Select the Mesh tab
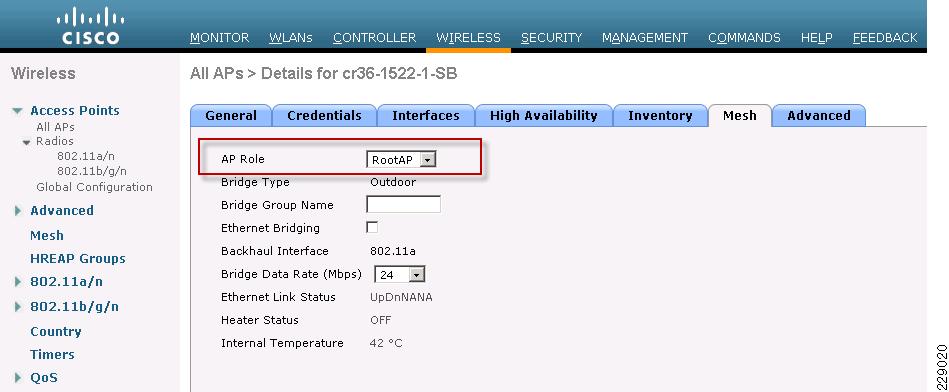 point(740,116)
